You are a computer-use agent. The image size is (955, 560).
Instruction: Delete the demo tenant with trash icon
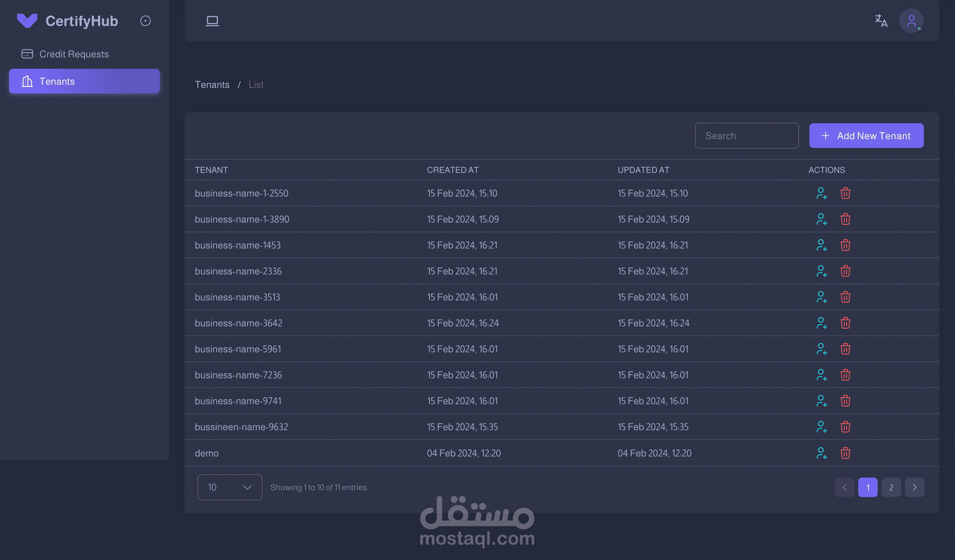(845, 453)
